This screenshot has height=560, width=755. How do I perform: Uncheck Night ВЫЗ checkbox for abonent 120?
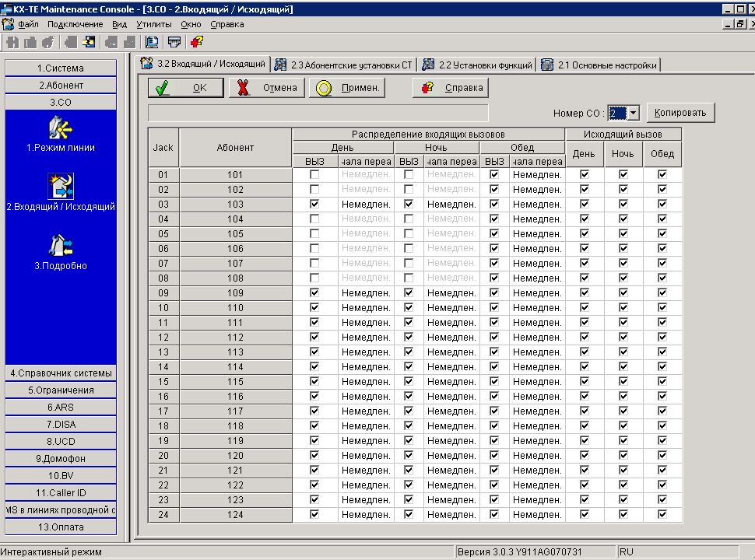click(x=409, y=455)
